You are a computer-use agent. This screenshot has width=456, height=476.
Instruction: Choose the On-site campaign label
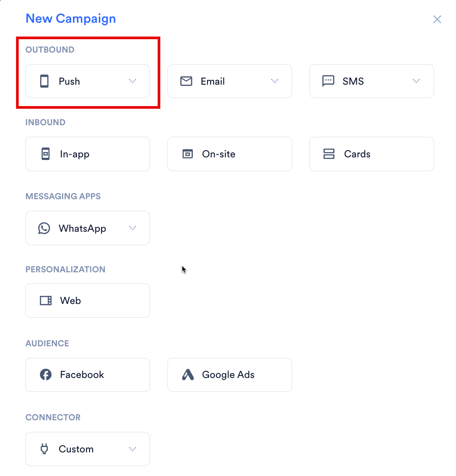point(219,154)
